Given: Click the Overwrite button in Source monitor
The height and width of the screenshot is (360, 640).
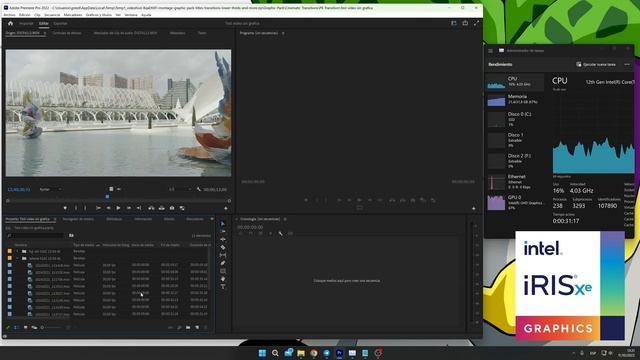Looking at the screenshot, I should coord(162,208).
